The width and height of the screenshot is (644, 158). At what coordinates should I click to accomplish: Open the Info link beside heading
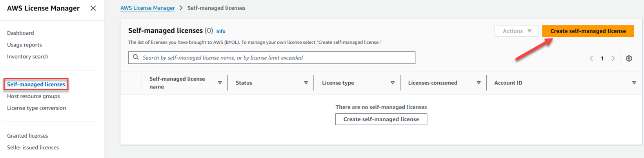[221, 31]
